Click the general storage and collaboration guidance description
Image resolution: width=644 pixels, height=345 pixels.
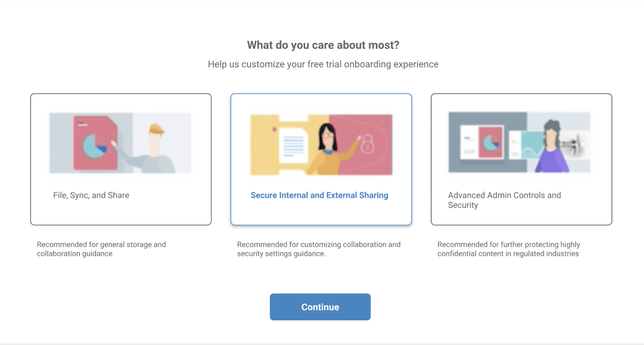coord(101,249)
